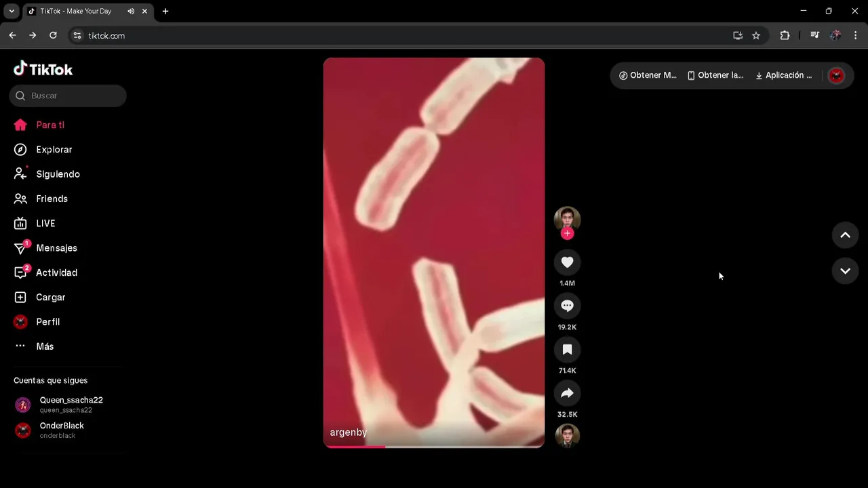
Task: Open browser extensions puzzle icon
Action: click(x=785, y=35)
